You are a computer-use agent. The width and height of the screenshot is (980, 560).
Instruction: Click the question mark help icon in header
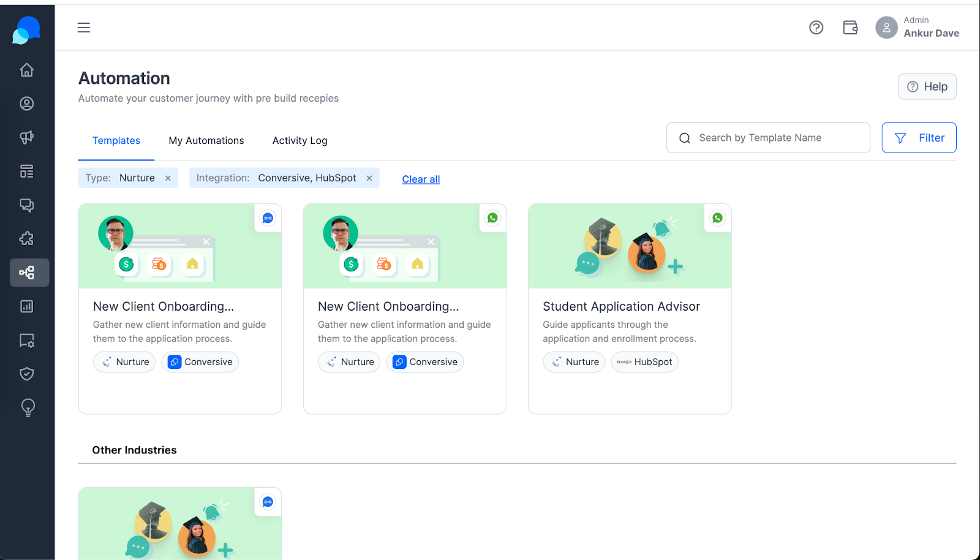[816, 28]
